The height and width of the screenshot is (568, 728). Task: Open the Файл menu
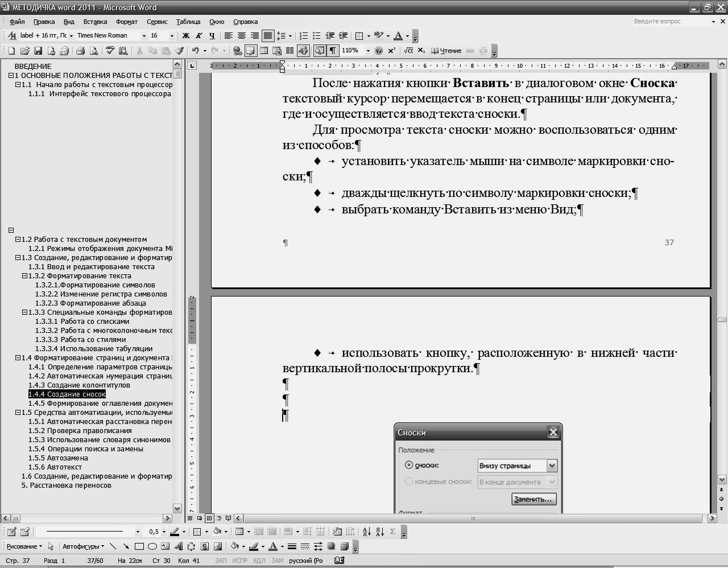17,22
